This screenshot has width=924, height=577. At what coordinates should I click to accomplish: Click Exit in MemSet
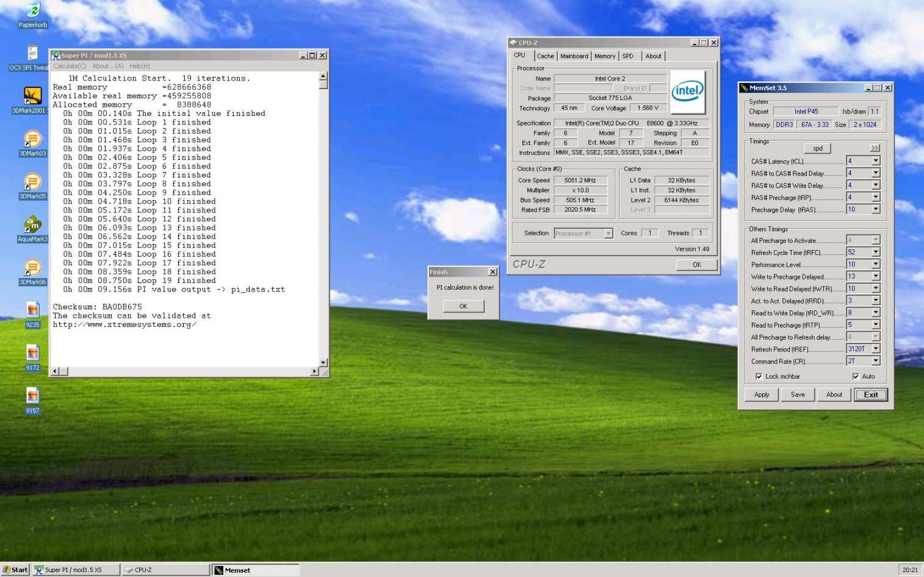click(871, 395)
